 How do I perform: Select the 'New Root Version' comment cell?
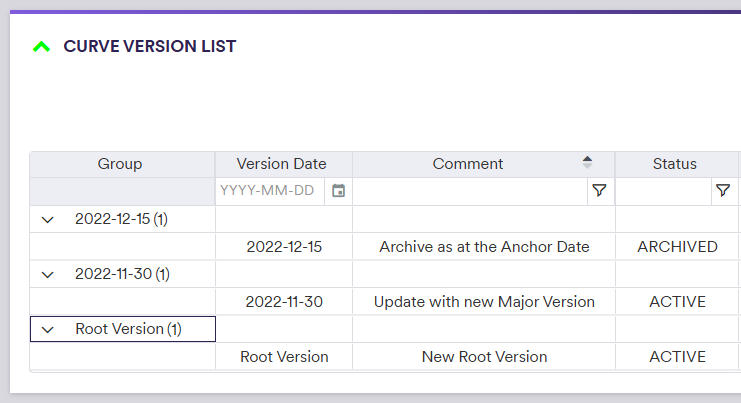point(484,357)
